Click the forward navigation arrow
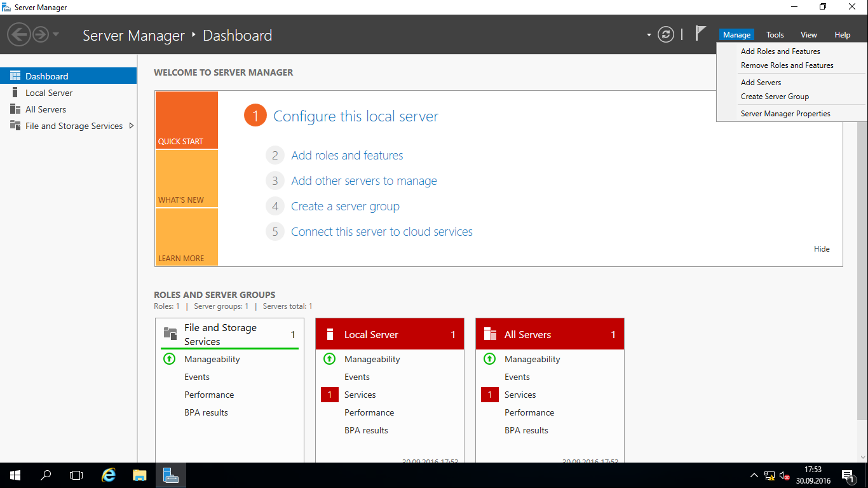The width and height of the screenshot is (868, 488). 41,34
